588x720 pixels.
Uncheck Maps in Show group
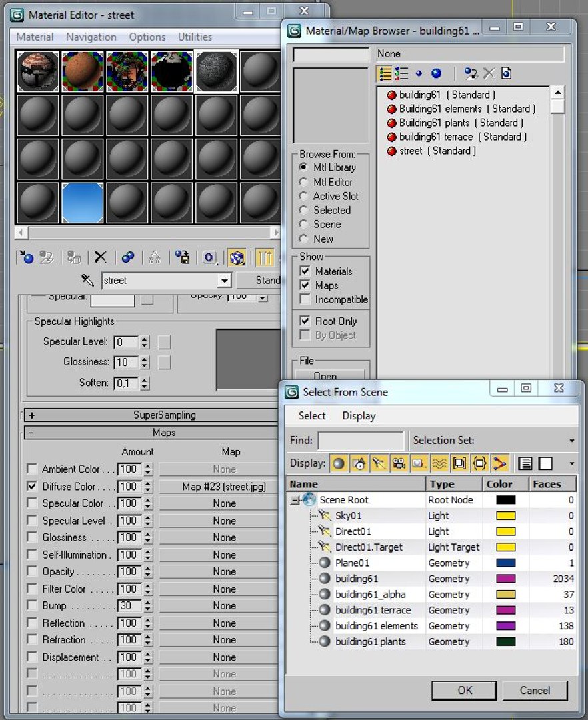[x=305, y=285]
